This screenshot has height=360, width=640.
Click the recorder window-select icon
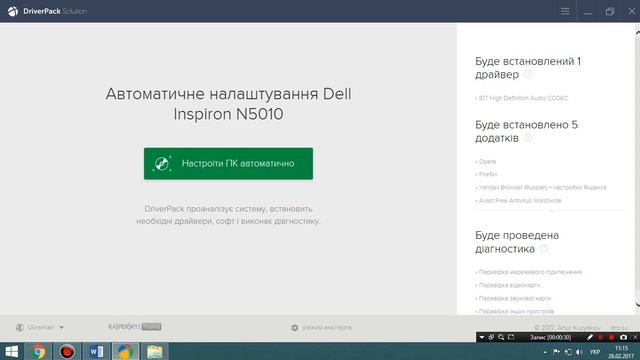click(491, 337)
